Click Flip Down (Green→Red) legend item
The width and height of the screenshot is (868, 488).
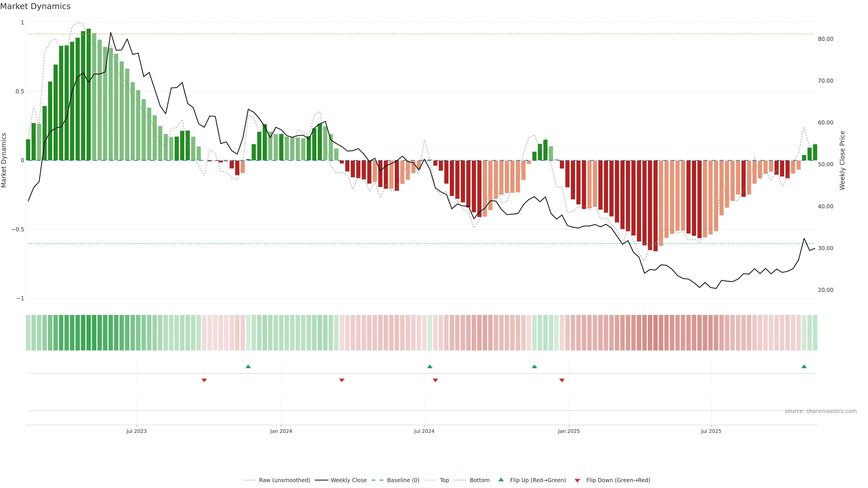point(618,480)
